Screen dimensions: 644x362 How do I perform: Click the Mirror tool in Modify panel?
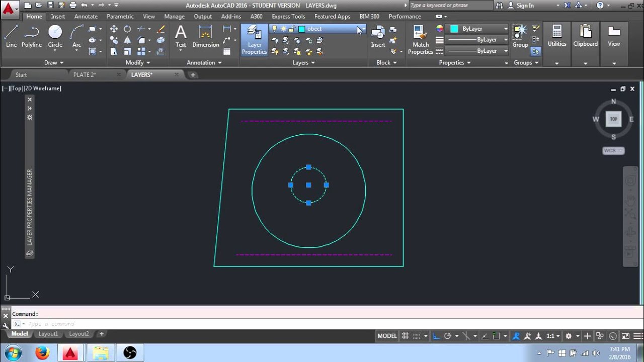pyautogui.click(x=127, y=40)
